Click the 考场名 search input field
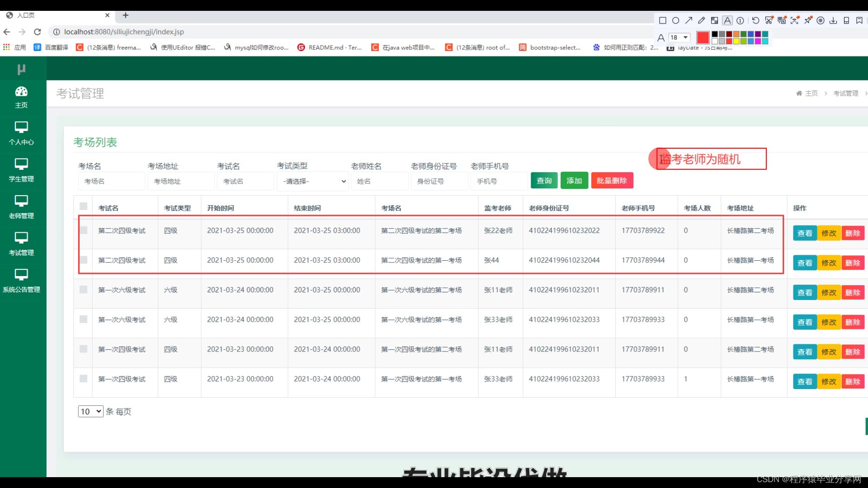Viewport: 868px width, 488px height. 111,181
